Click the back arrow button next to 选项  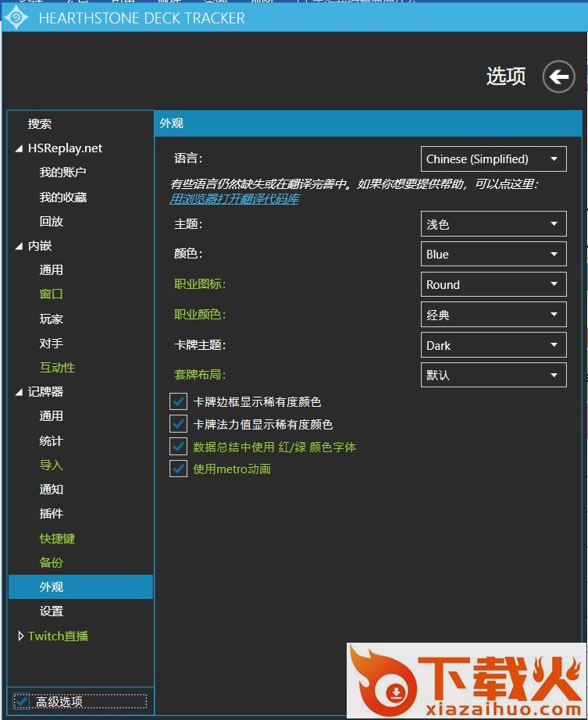558,77
